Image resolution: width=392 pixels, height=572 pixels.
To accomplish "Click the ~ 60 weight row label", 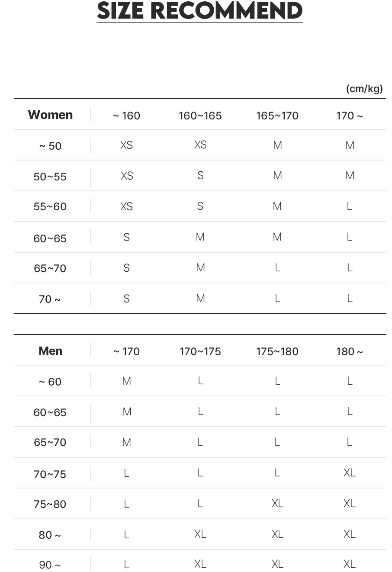I will tap(50, 382).
